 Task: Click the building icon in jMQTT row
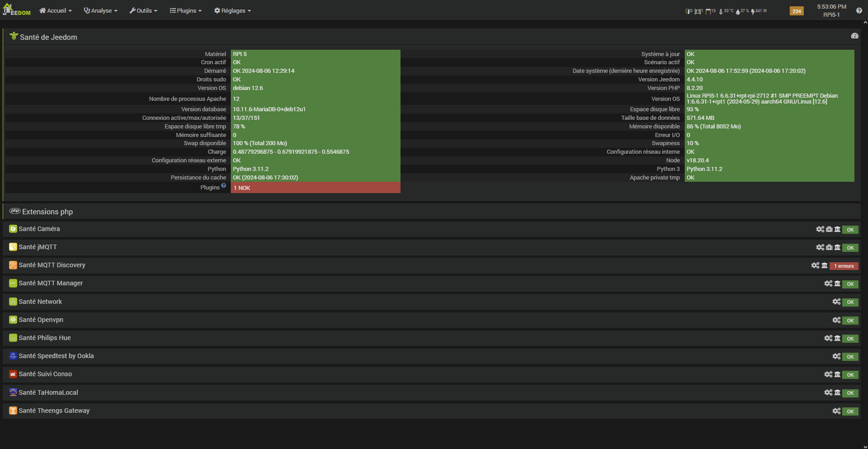point(837,247)
